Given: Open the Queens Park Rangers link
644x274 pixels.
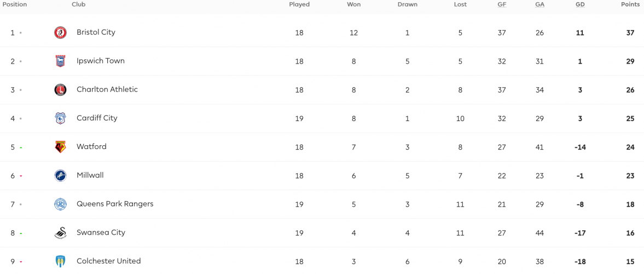Looking at the screenshot, I should pos(115,204).
